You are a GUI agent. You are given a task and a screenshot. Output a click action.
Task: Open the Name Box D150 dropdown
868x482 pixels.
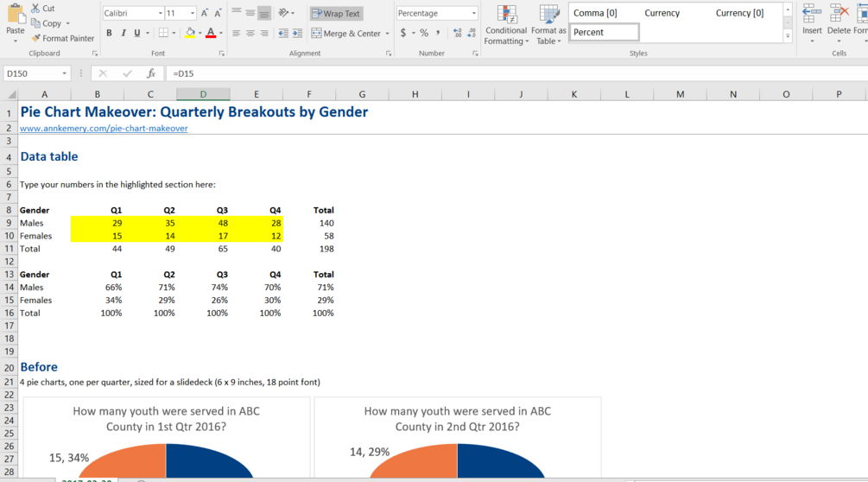(x=64, y=73)
